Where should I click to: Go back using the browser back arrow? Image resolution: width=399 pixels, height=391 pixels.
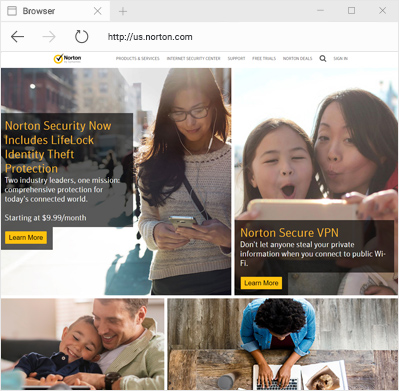click(17, 37)
